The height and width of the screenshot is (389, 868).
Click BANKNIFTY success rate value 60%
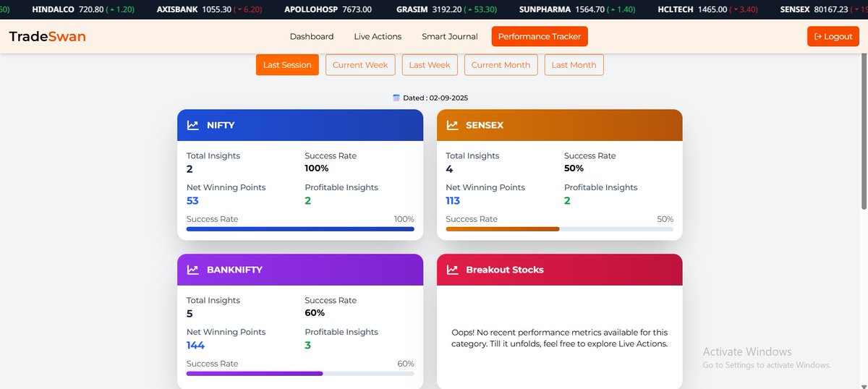315,313
